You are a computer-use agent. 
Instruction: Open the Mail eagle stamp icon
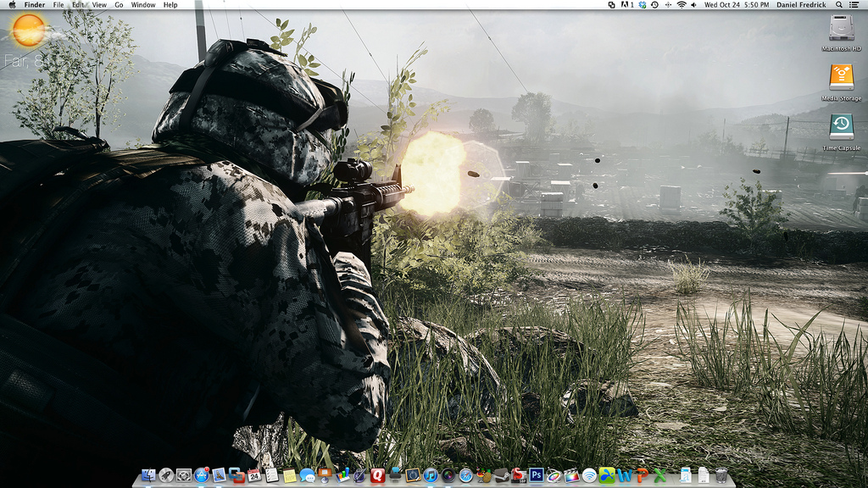coord(219,475)
